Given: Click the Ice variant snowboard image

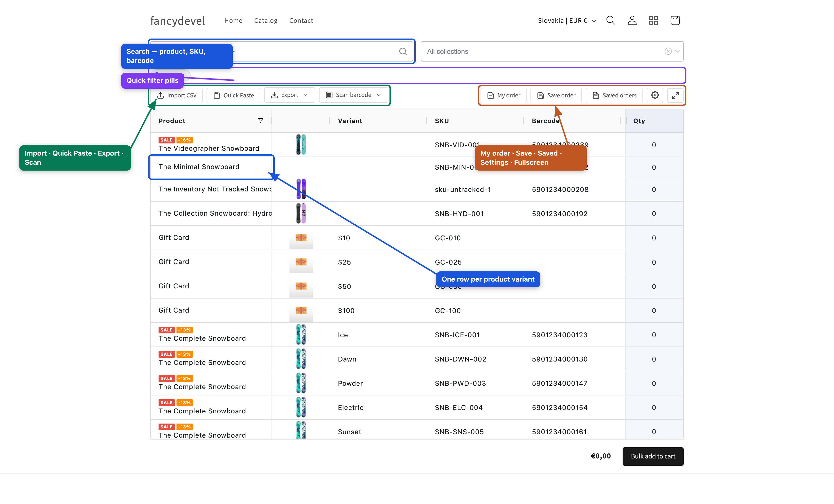Looking at the screenshot, I should coord(301,335).
